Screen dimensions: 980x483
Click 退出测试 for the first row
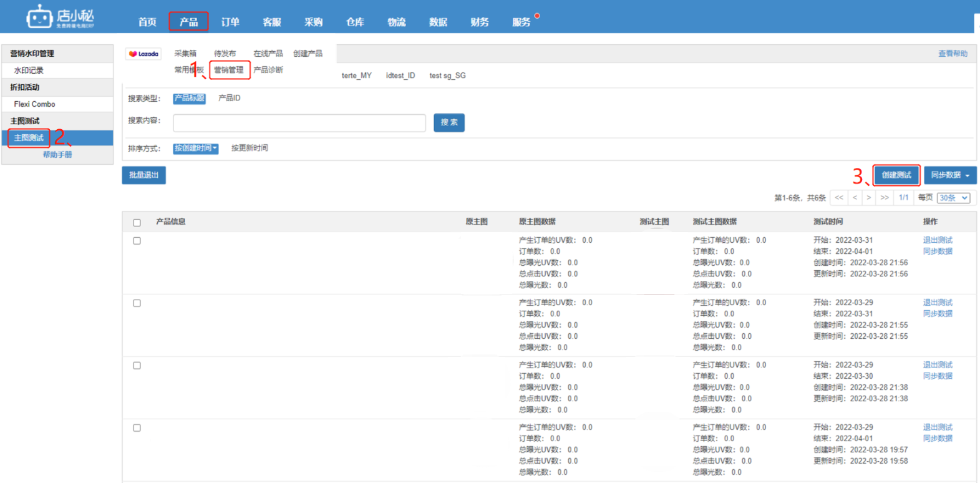(x=937, y=240)
